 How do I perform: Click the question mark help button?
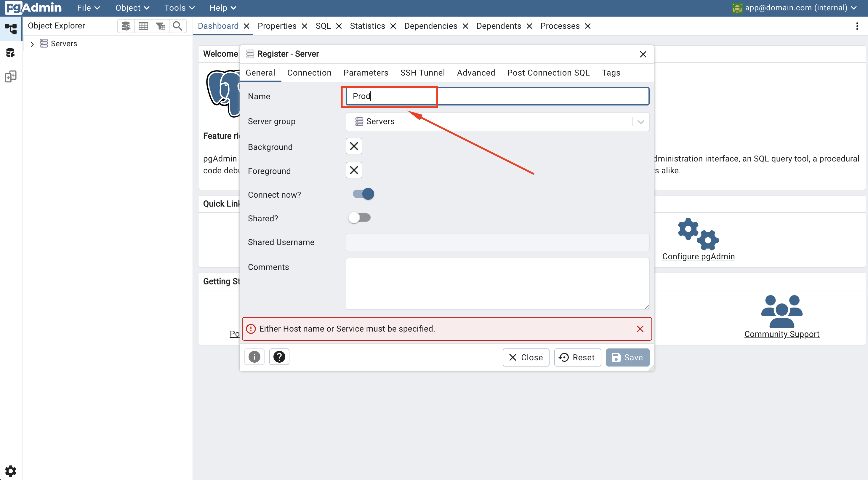(x=279, y=357)
